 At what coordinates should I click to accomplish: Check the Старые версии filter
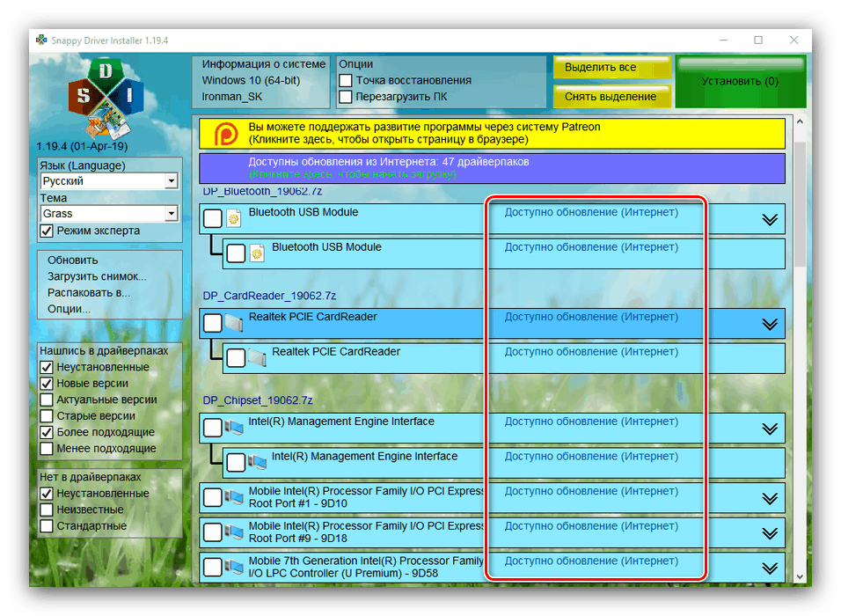coord(47,416)
